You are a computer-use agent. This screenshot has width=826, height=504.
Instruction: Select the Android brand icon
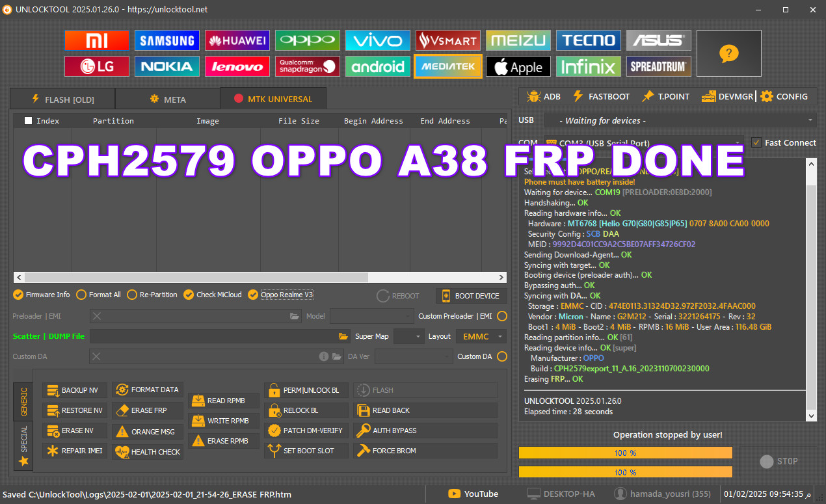point(378,66)
